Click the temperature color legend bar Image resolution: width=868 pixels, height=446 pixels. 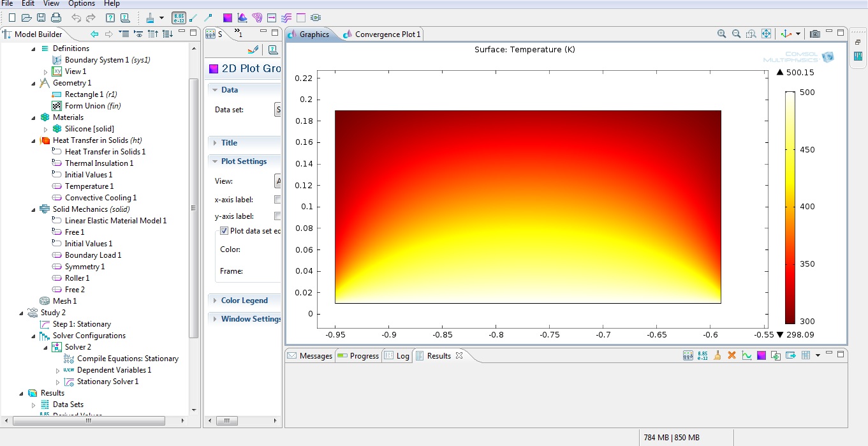790,207
